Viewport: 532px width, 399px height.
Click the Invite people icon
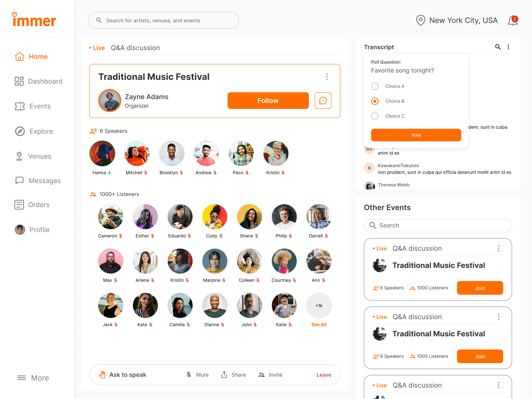click(x=261, y=375)
